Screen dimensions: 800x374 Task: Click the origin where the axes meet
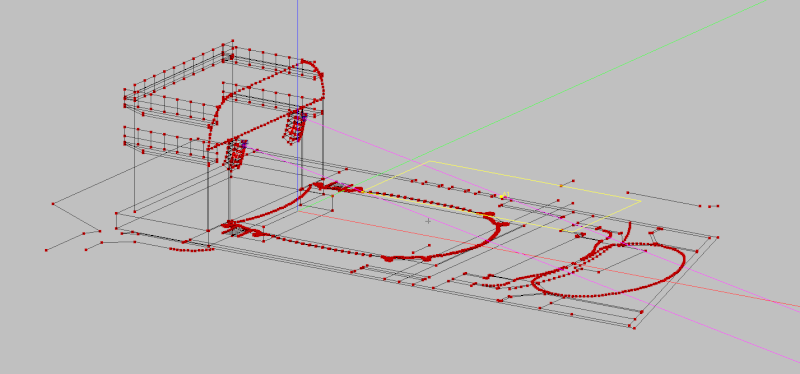pos(298,208)
